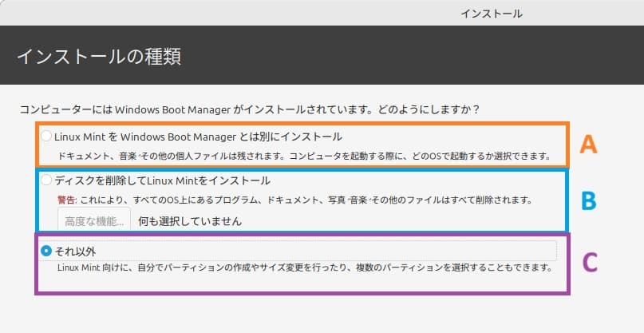The image size is (644, 333).
Task: Click the 何も選択していません status text
Action: click(190, 221)
